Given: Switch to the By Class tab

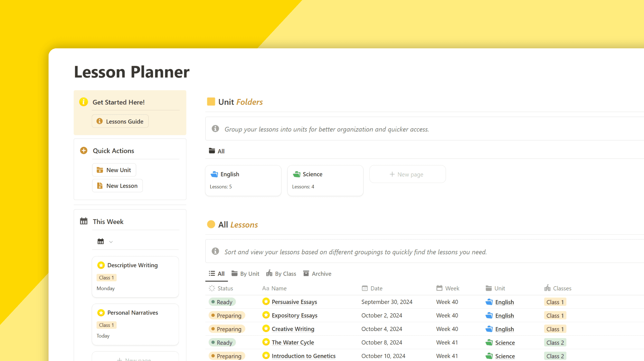Looking at the screenshot, I should (x=281, y=274).
